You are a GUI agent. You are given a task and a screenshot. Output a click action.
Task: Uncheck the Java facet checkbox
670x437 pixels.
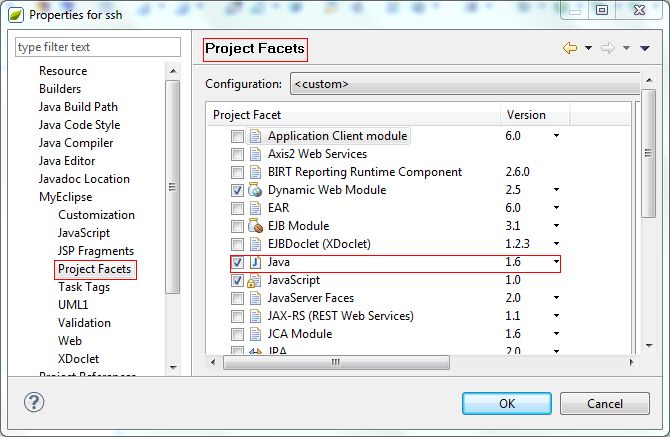pos(237,262)
